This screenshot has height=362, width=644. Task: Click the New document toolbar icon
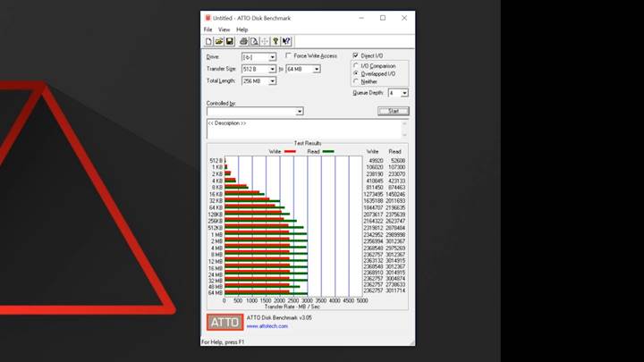(208, 41)
